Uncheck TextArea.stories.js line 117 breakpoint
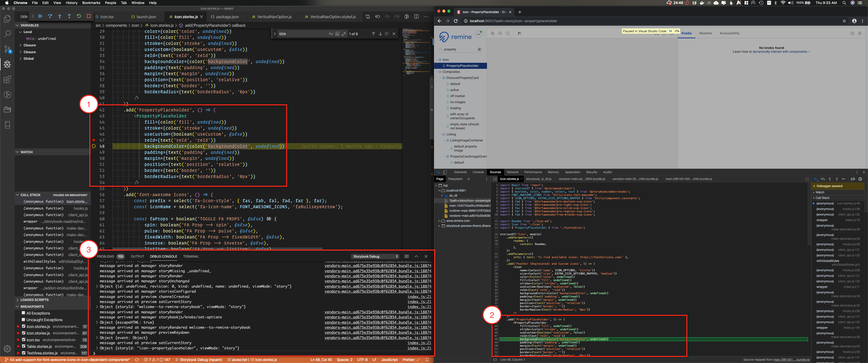 pyautogui.click(x=23, y=353)
